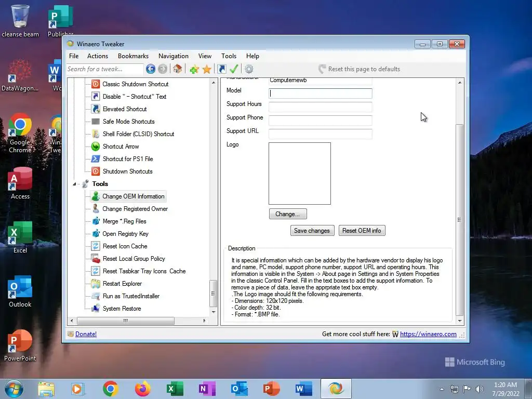Select Merge *.Reg Files in tree
This screenshot has width=532, height=399.
(x=124, y=221)
